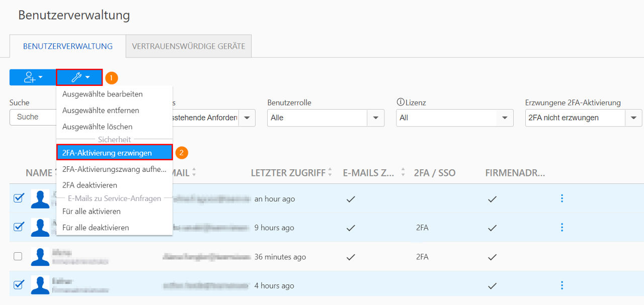This screenshot has width=644, height=305.
Task: Click the 'Benutzerverwaltung' page heading
Action: coord(74,16)
